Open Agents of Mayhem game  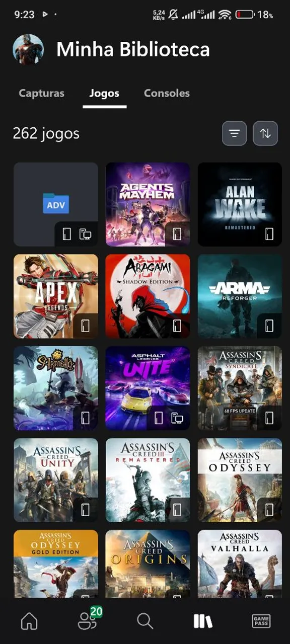148,204
